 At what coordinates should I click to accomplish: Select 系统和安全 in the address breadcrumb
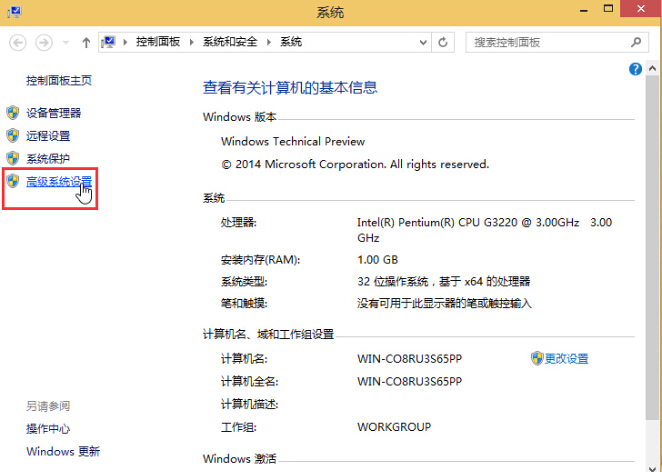tap(229, 42)
